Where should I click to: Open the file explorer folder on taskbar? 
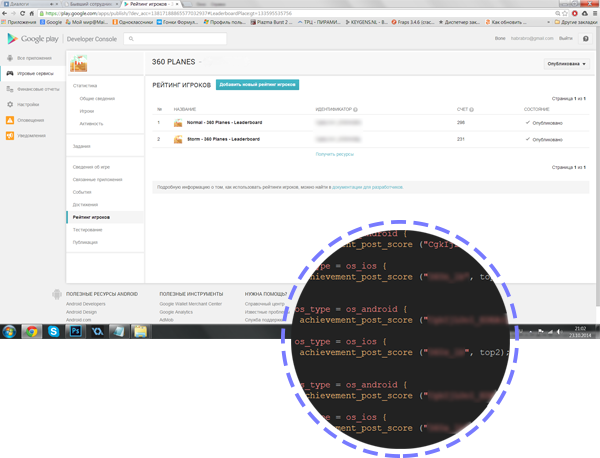coord(140,331)
